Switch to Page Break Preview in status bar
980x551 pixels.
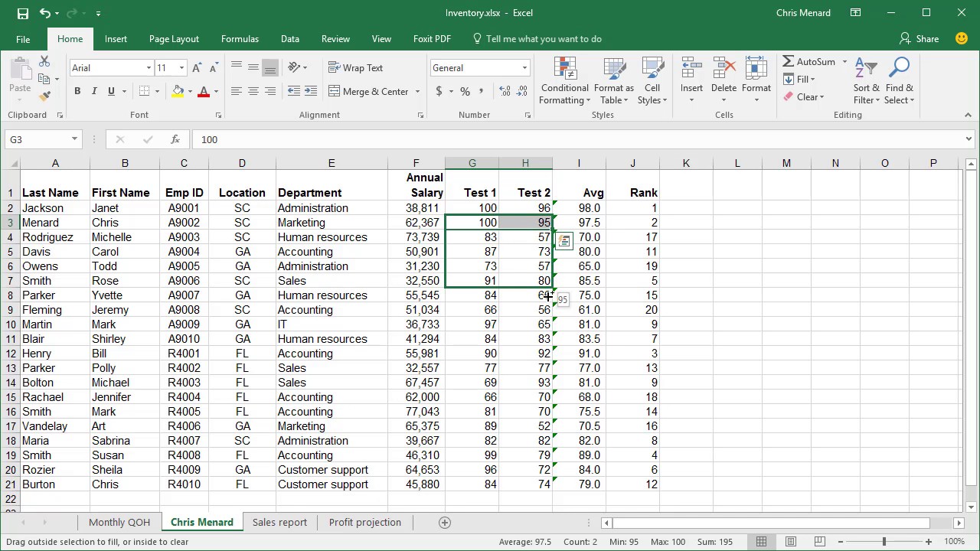click(x=819, y=542)
